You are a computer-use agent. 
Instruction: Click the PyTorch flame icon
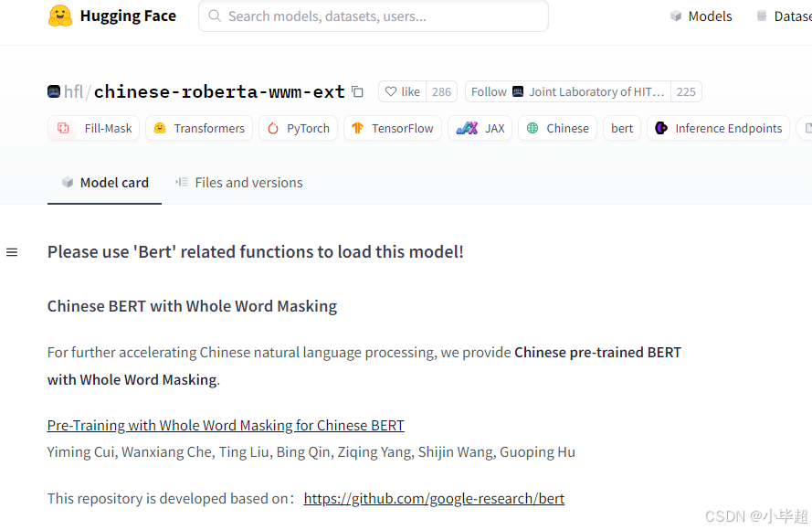point(273,128)
